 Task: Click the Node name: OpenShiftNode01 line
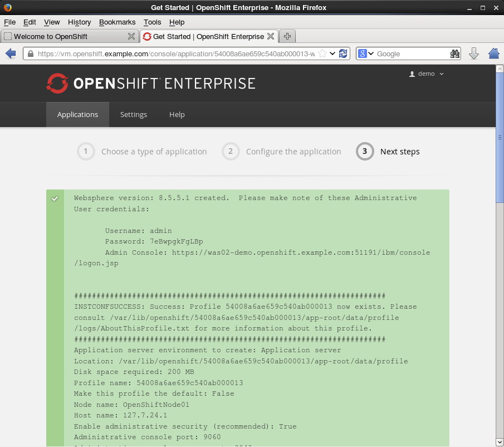point(132,404)
